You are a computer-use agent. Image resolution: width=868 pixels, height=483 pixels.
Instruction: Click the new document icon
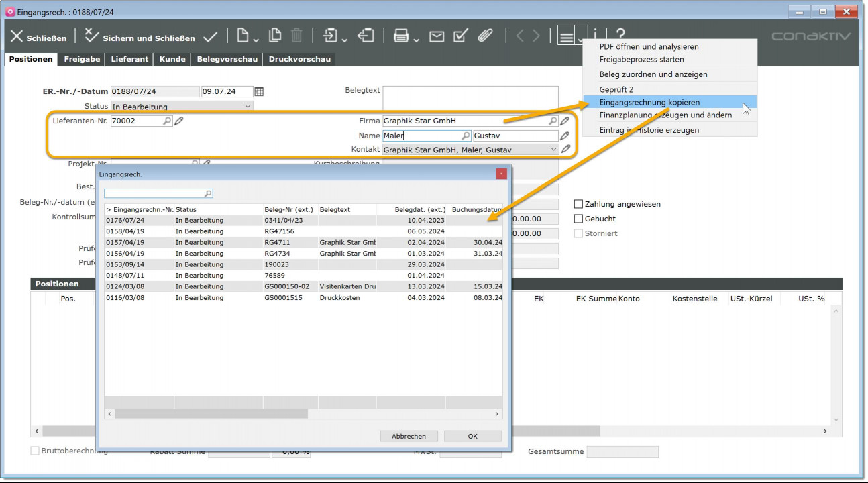[242, 36]
